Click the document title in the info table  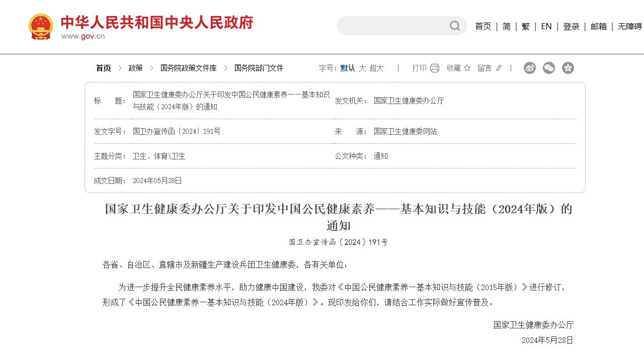click(x=231, y=101)
